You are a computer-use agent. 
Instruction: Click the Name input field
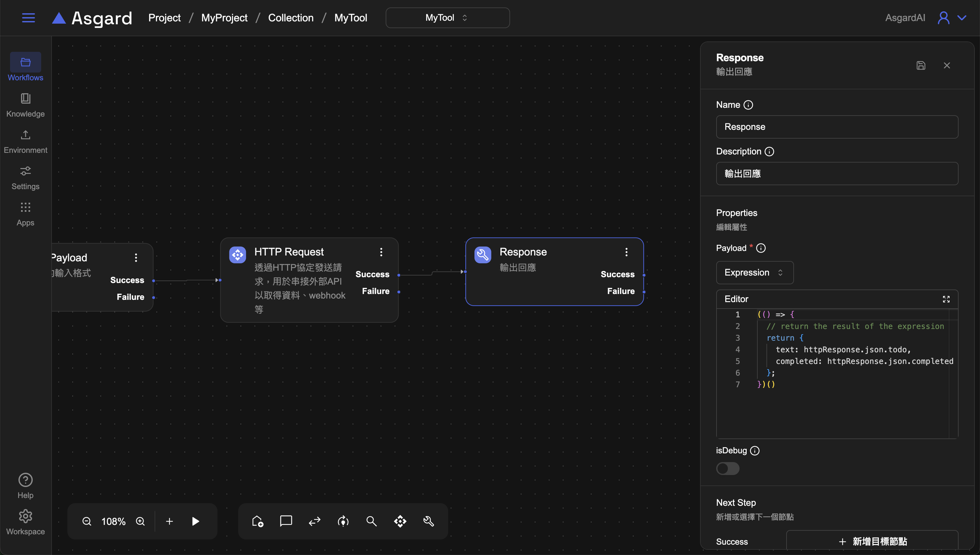click(836, 127)
